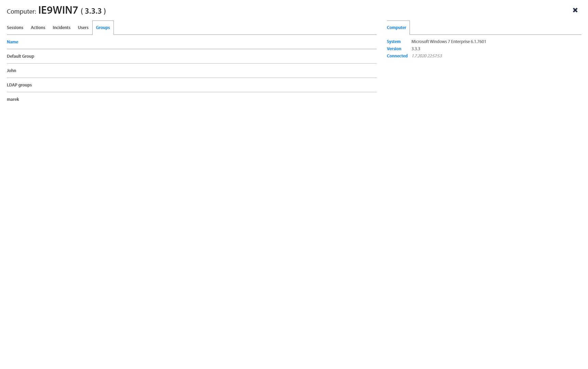Close the computer details panel
Image resolution: width=588 pixels, height=369 pixels.
click(x=575, y=10)
